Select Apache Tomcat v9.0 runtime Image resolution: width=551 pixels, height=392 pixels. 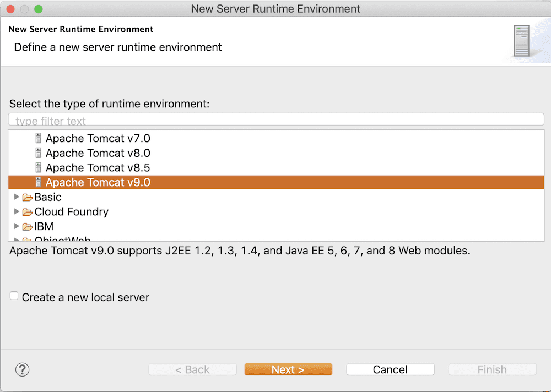[x=276, y=182]
